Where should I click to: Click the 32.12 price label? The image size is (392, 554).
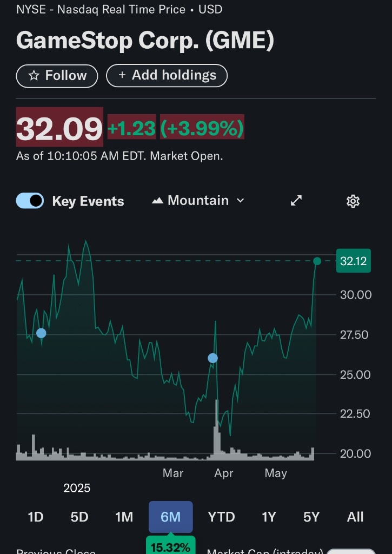pyautogui.click(x=354, y=261)
